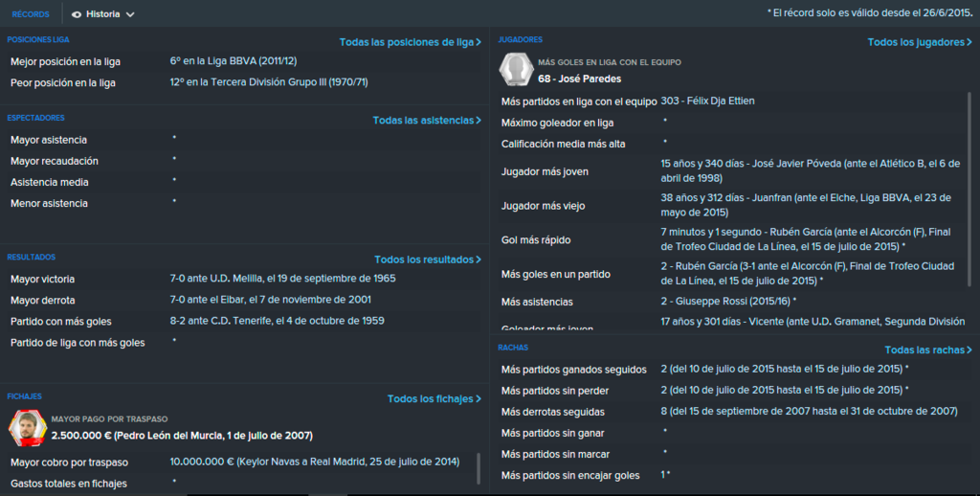Click the Jugador más joven row
Viewport: 980px width, 496px height.
point(732,171)
